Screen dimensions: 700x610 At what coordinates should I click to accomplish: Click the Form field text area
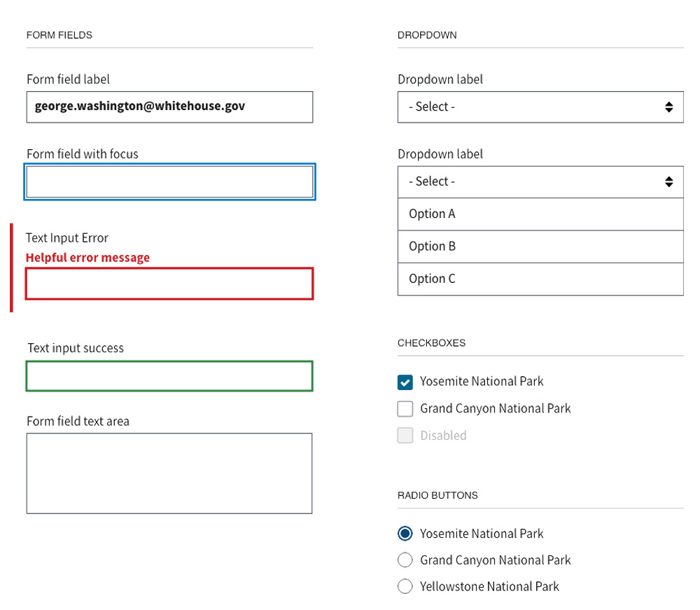pos(169,472)
